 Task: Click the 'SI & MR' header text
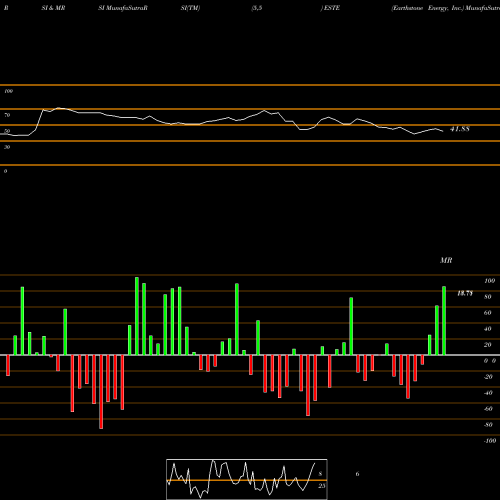pyautogui.click(x=53, y=8)
